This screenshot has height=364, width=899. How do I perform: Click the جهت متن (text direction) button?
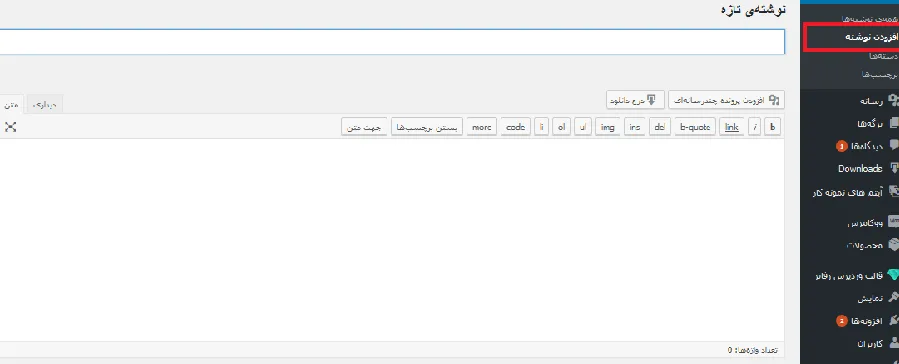tap(364, 127)
